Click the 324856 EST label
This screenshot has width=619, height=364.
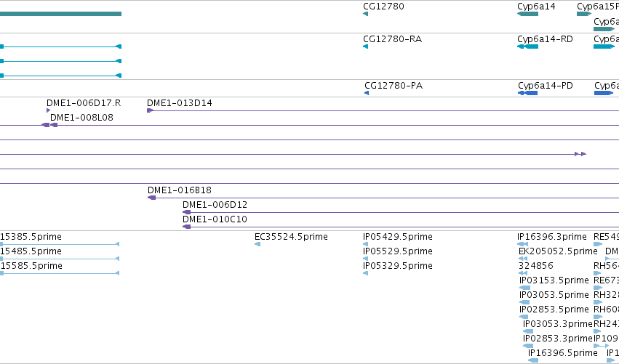tap(535, 266)
